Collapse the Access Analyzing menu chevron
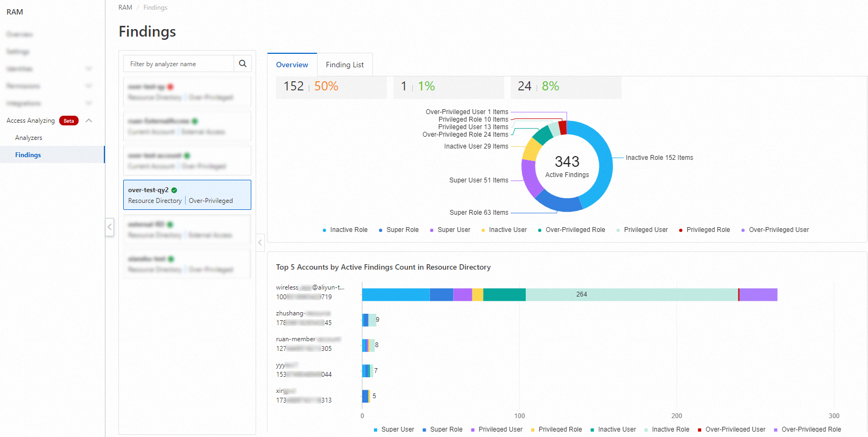868x437 pixels. tap(89, 121)
